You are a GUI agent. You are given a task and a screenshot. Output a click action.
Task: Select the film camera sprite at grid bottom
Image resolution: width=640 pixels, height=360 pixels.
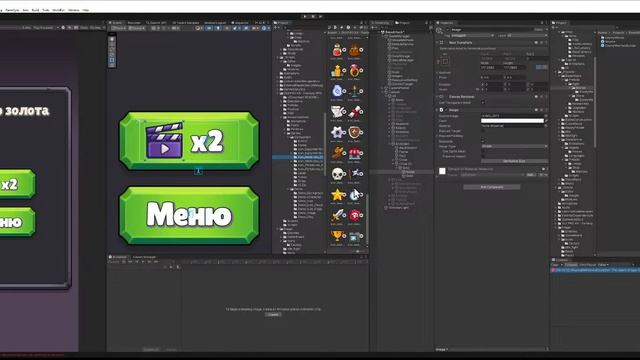point(355,236)
